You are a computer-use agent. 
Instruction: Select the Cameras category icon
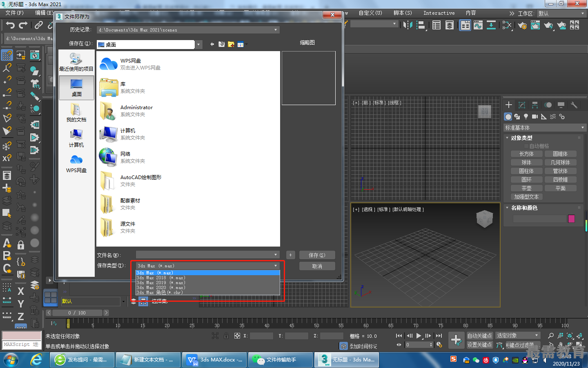click(535, 117)
